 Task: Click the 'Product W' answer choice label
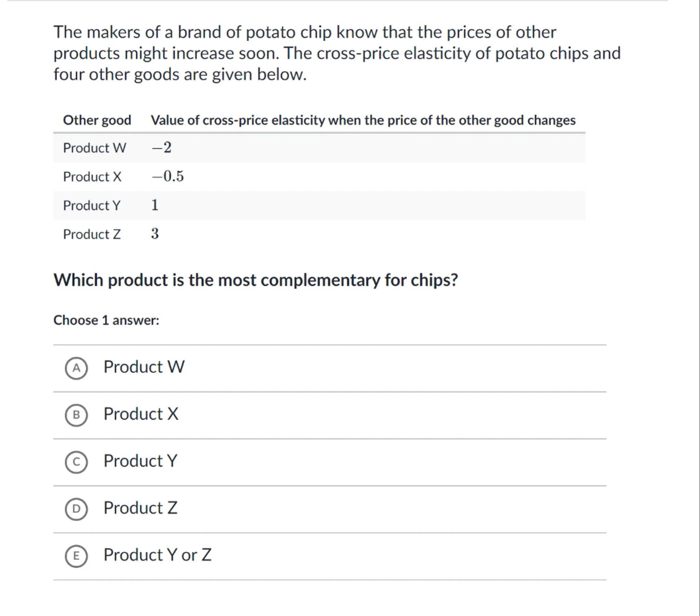point(144,367)
